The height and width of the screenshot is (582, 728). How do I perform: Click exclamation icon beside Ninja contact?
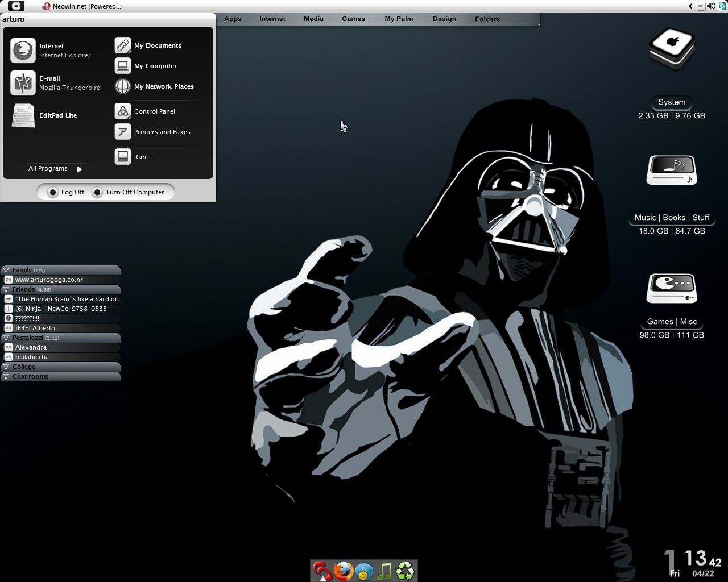8,309
